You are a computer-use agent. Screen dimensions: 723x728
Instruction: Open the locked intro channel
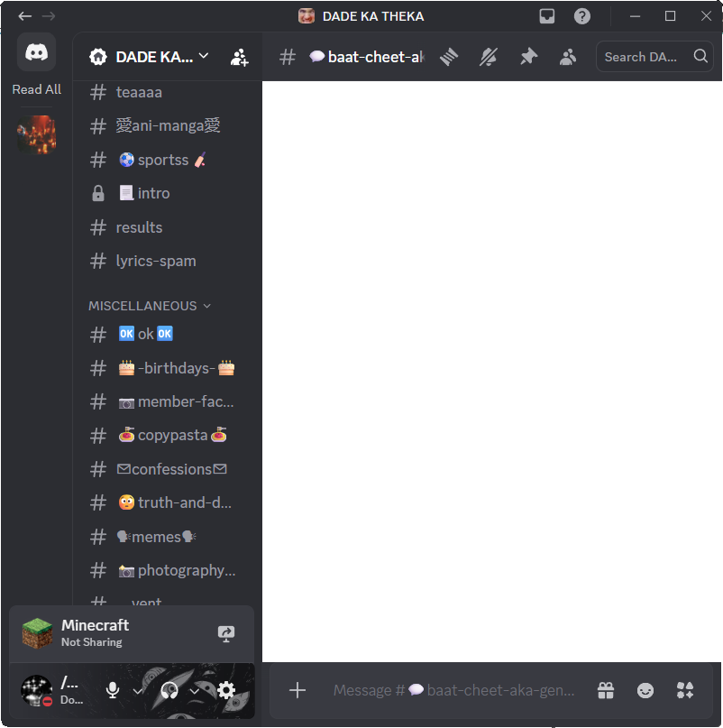pos(168,193)
